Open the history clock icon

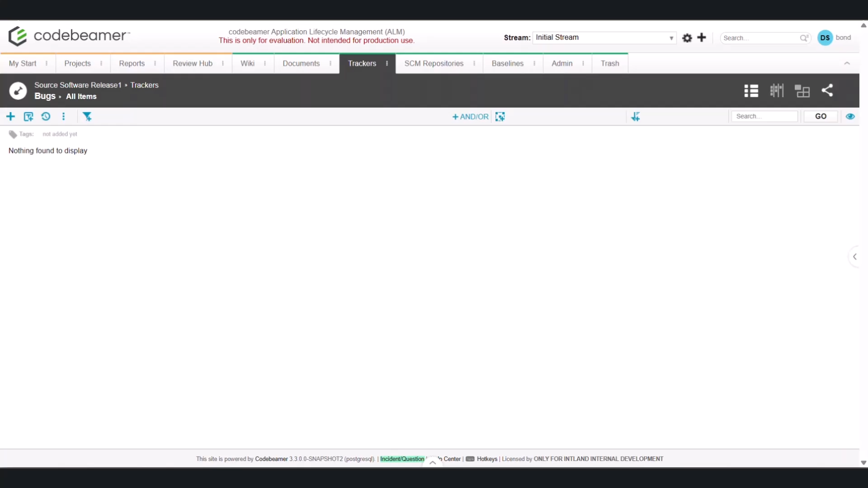pos(46,117)
